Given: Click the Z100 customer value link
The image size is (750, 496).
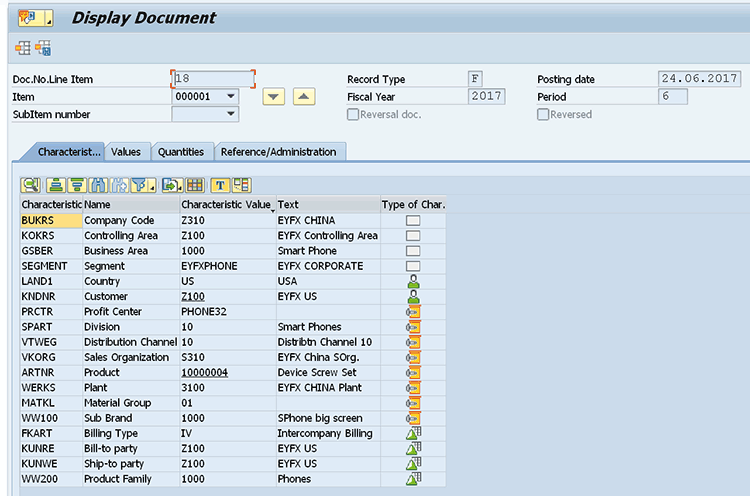Looking at the screenshot, I should coord(193,297).
